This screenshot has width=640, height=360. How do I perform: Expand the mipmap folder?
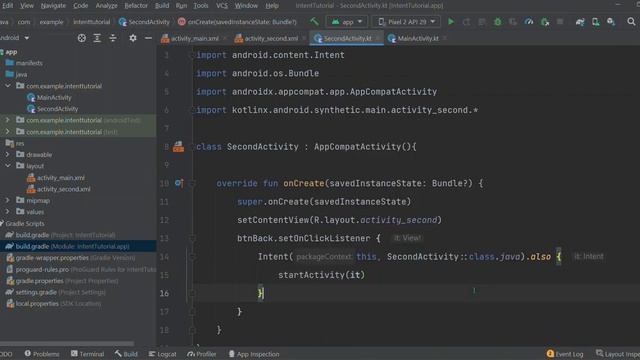tap(7, 200)
